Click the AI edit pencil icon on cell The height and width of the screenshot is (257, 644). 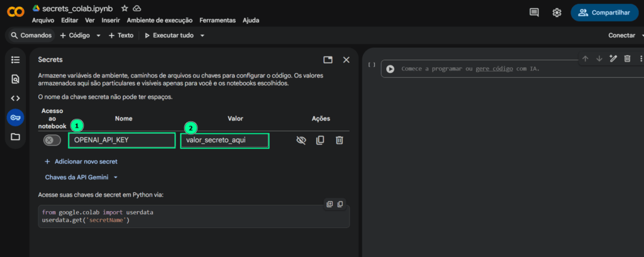point(613,58)
